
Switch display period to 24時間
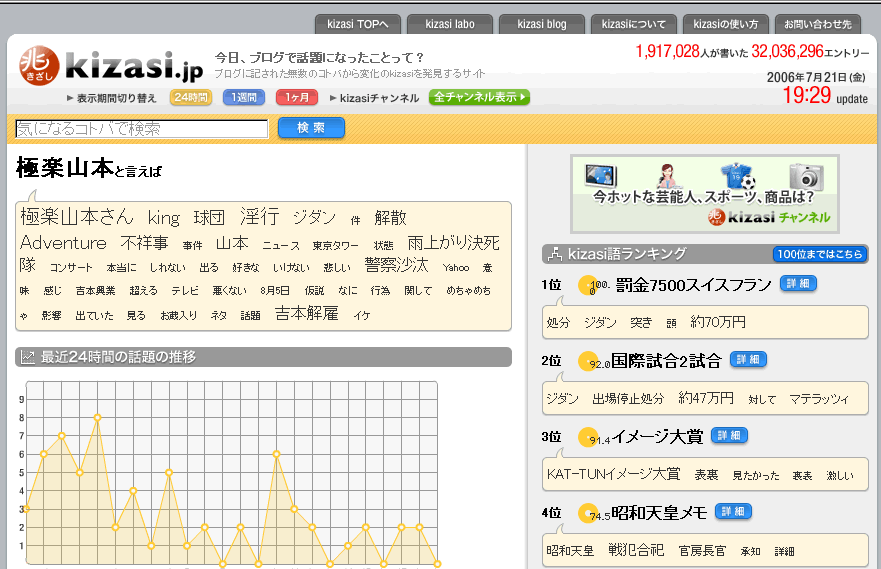click(191, 98)
